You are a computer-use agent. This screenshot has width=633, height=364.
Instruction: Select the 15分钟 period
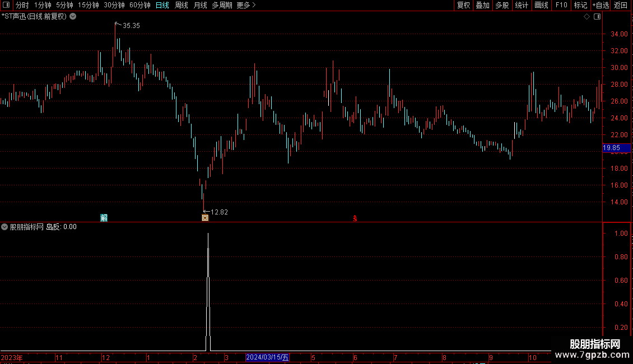point(89,5)
